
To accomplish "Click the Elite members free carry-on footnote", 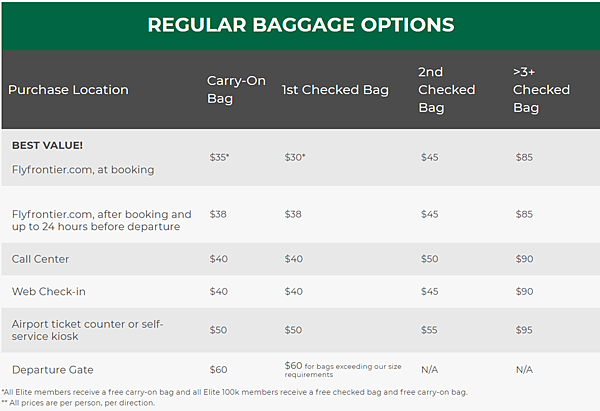I will click(234, 392).
